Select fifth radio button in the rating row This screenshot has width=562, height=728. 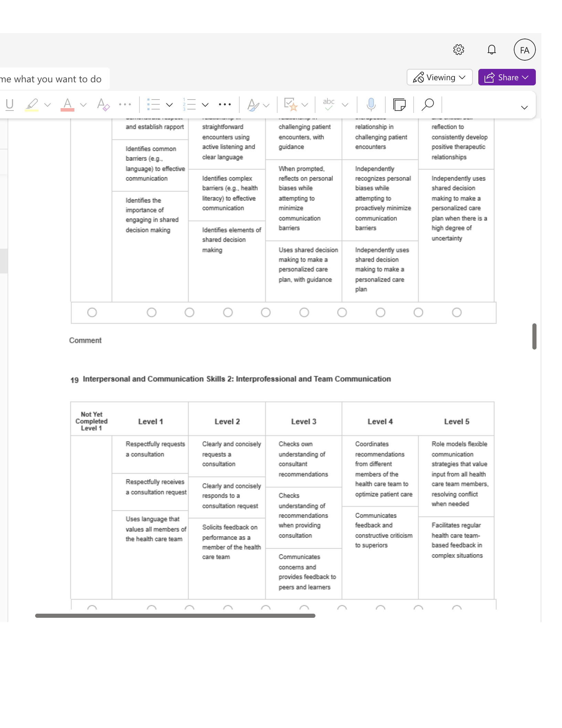point(266,312)
